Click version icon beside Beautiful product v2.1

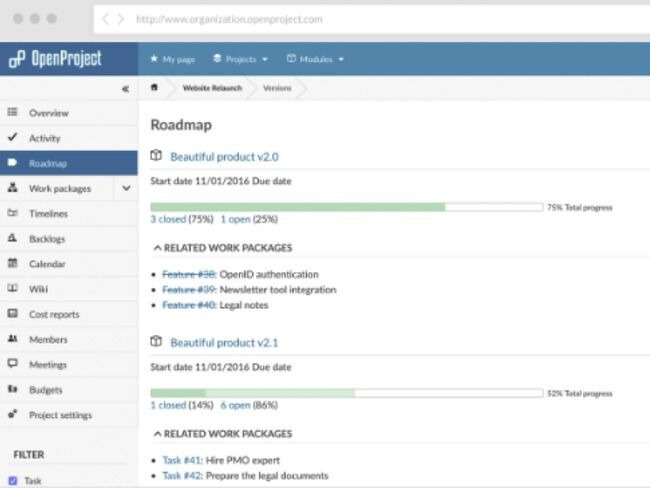coord(156,341)
